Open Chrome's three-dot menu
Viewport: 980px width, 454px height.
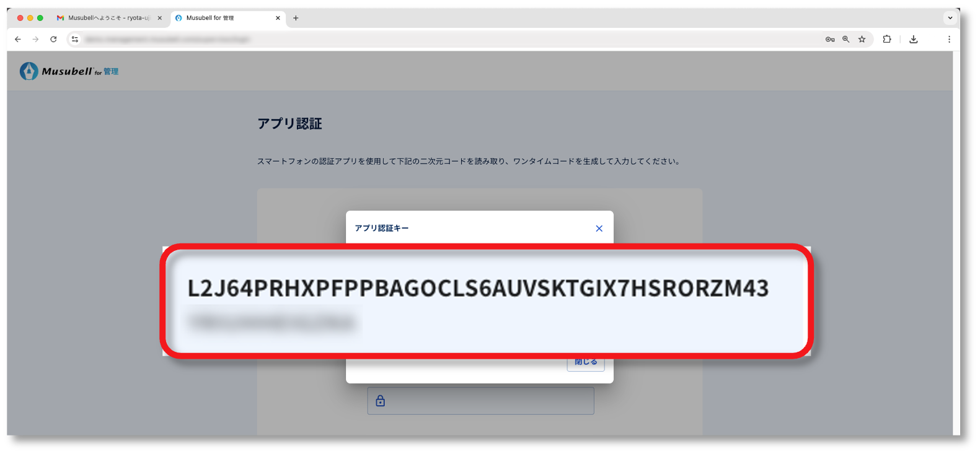(949, 39)
